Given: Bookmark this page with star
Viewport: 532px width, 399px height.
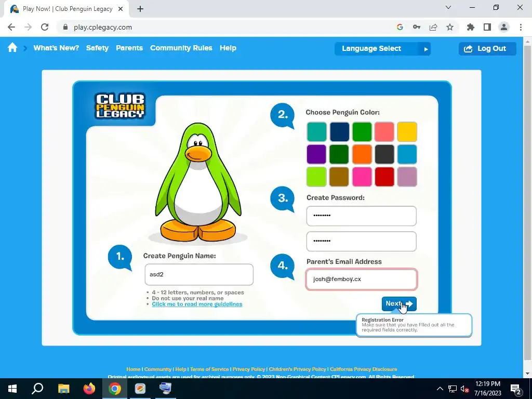Looking at the screenshot, I should click(450, 27).
